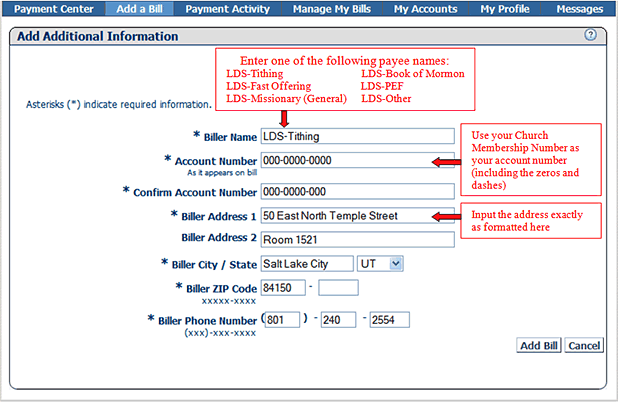Viewport: 618px width, 402px height.
Task: Submit with the Add Bill button
Action: coord(538,345)
